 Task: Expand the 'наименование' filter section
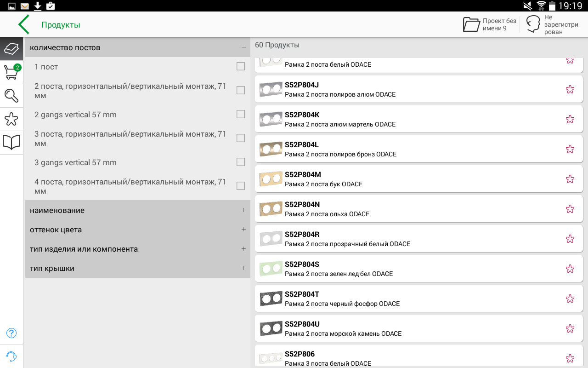(138, 210)
